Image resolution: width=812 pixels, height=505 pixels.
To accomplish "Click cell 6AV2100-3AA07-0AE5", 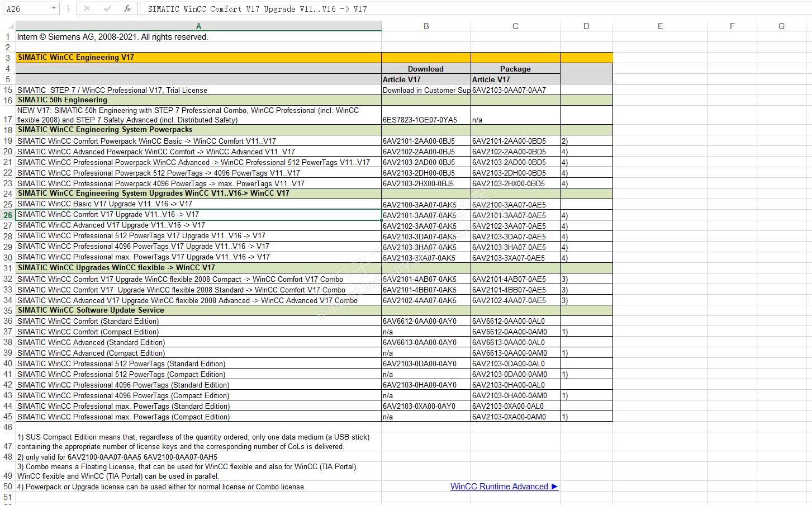I will pyautogui.click(x=515, y=205).
